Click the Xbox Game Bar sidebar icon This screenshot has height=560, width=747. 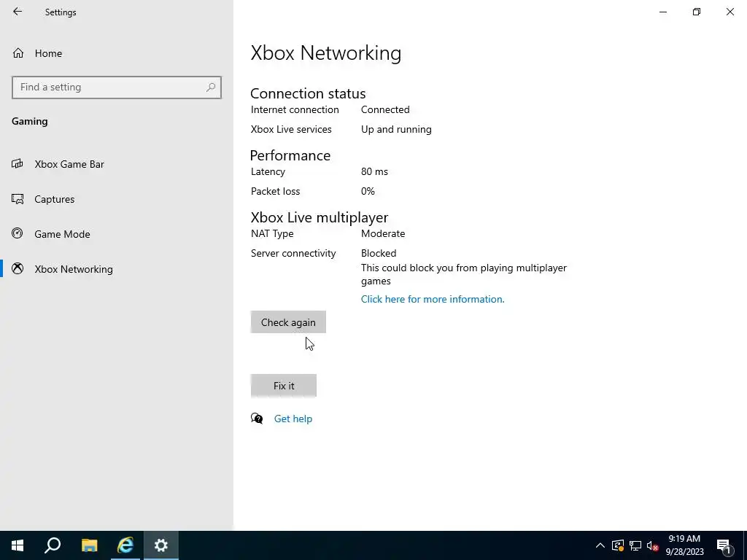pyautogui.click(x=18, y=164)
